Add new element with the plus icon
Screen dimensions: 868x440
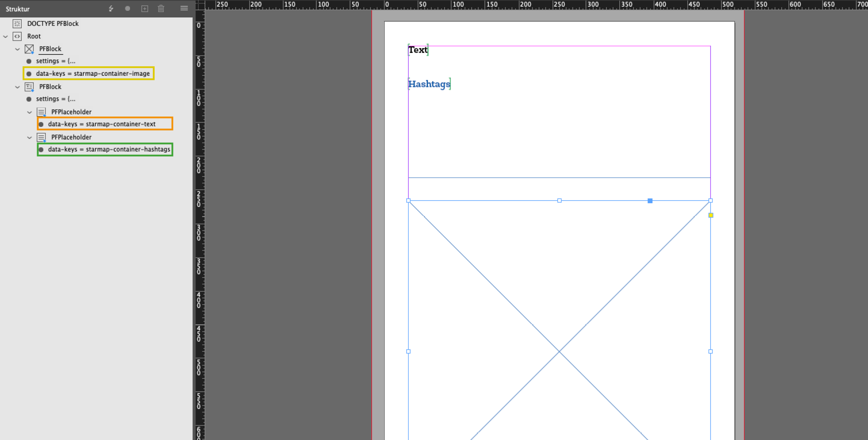(145, 8)
